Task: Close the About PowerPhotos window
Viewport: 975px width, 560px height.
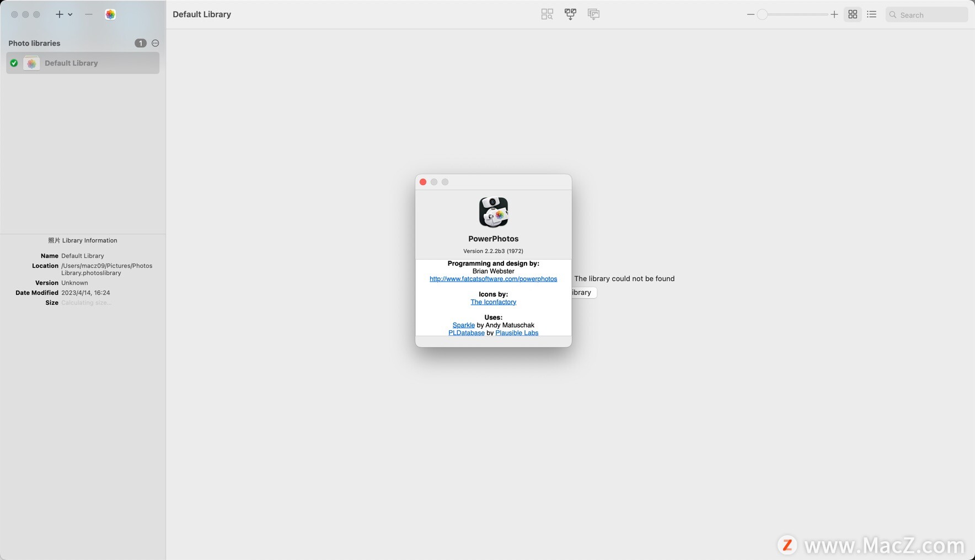Action: tap(423, 182)
